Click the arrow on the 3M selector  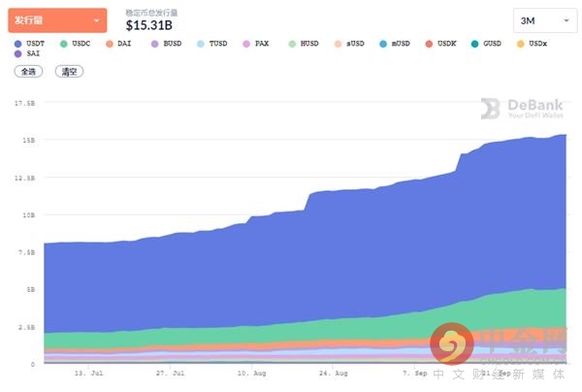[566, 20]
